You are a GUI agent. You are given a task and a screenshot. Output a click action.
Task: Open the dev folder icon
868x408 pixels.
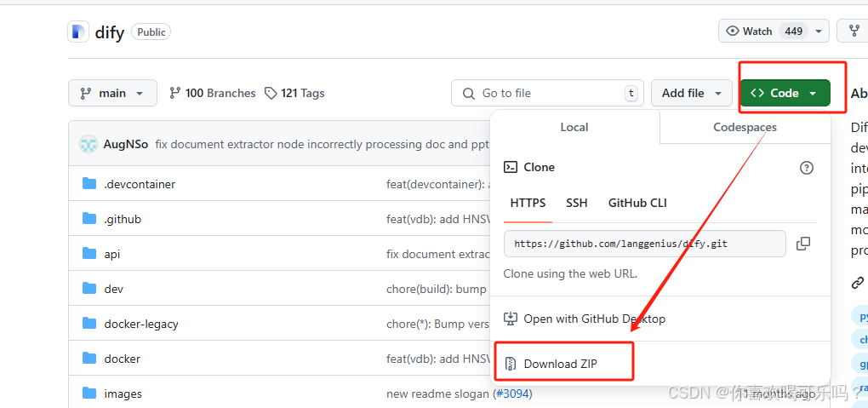coord(89,288)
